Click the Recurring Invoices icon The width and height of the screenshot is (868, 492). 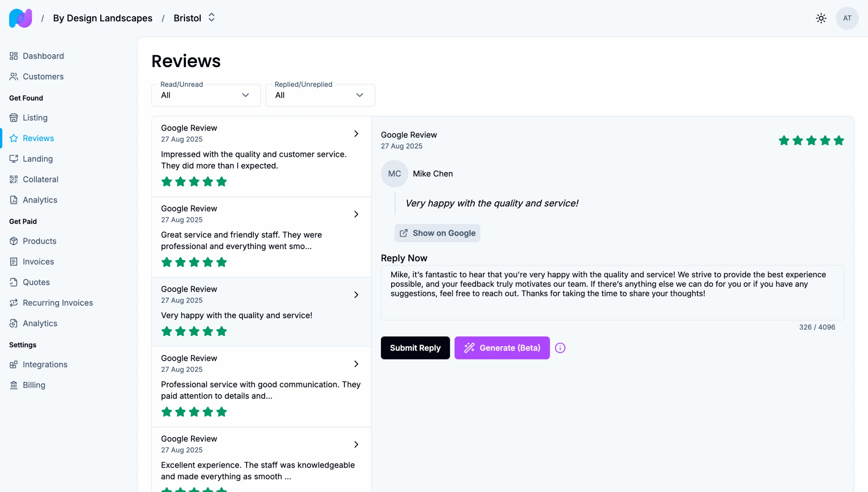point(14,302)
